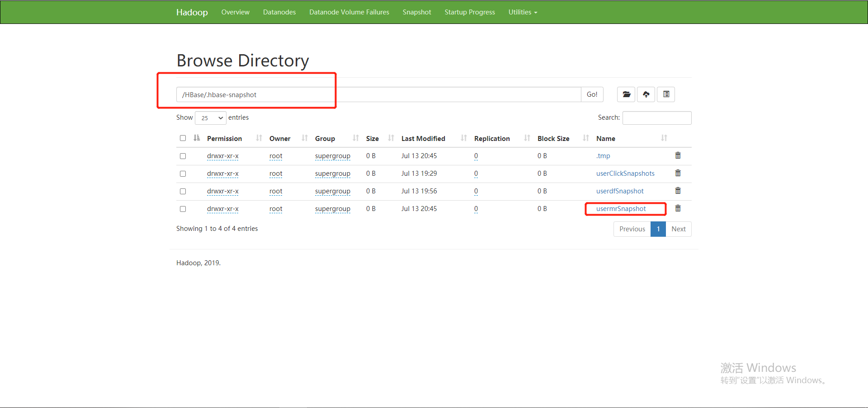Open Datanode Volume Failures page

349,12
